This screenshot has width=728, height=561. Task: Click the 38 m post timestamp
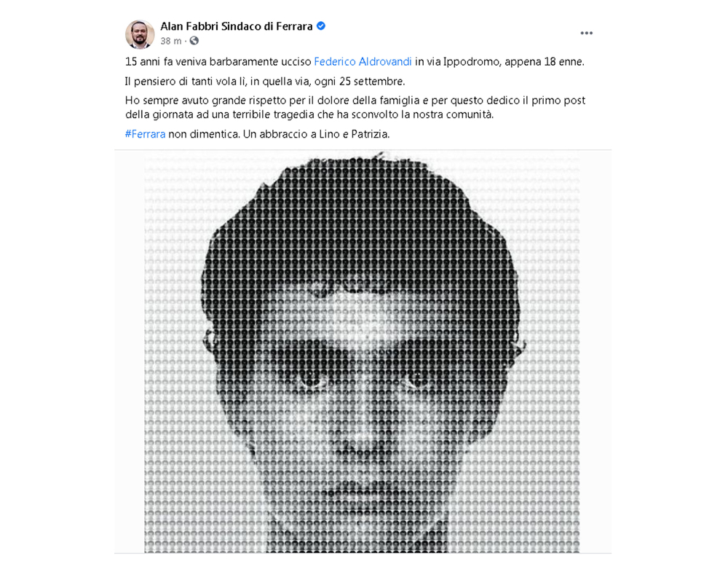[171, 41]
